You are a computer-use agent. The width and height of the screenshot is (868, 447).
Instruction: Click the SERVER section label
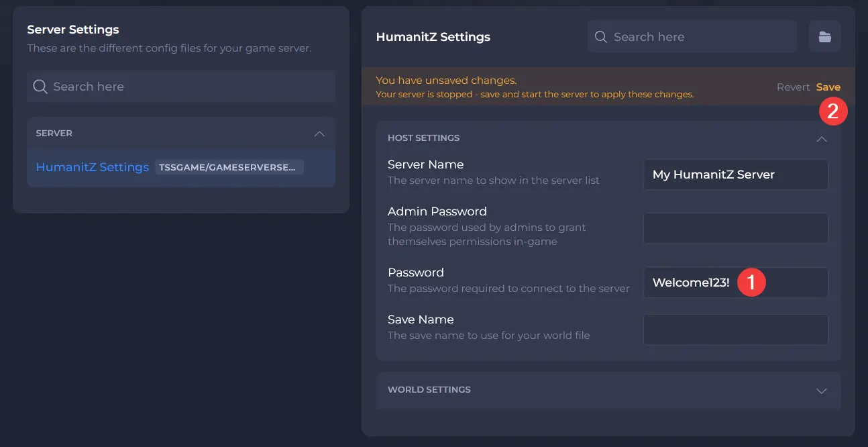(54, 134)
